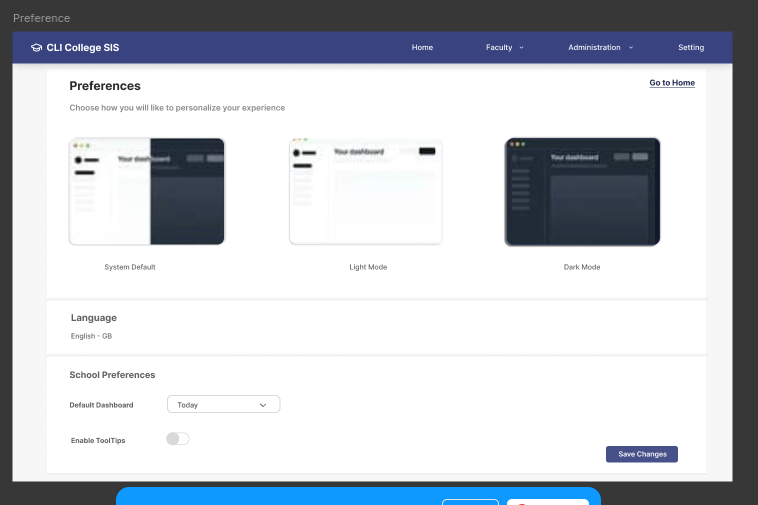Go to Home in the navbar
The width and height of the screenshot is (758, 505).
point(422,48)
